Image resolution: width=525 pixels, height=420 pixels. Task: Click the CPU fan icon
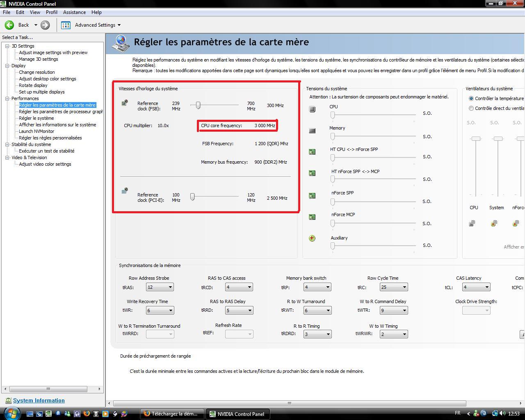[x=472, y=223]
